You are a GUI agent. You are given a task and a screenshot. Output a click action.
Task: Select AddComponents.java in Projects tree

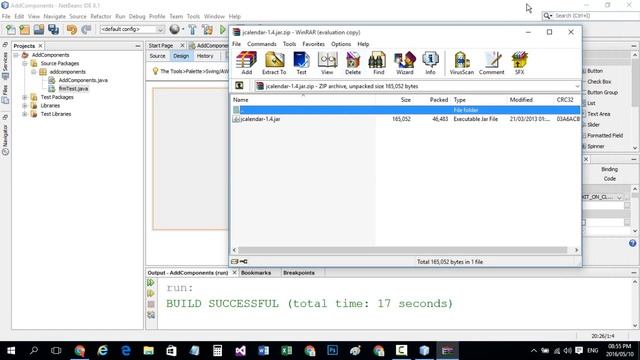[83, 80]
